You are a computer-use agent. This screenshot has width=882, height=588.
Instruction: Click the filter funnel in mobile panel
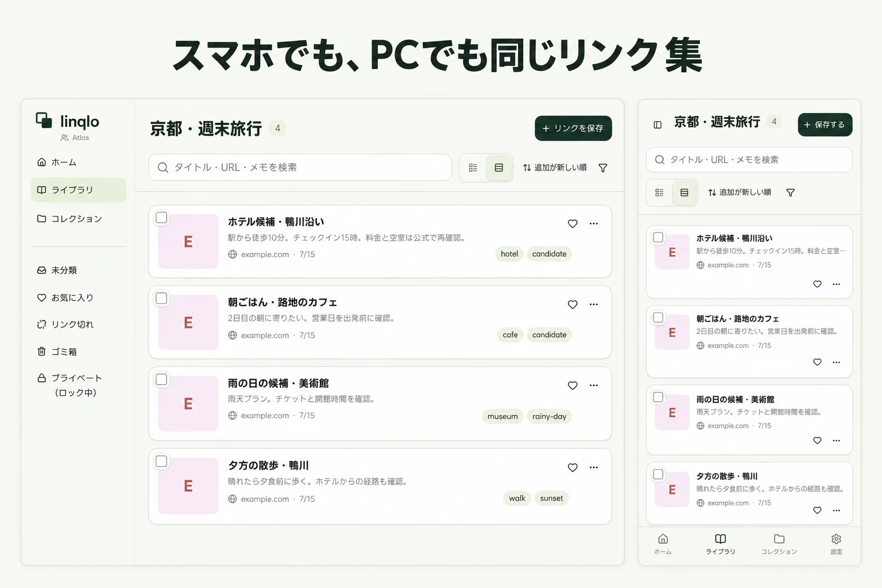coord(790,192)
